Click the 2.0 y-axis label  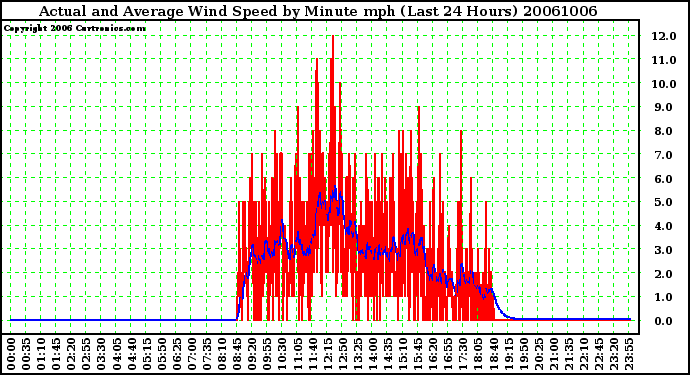(x=663, y=274)
